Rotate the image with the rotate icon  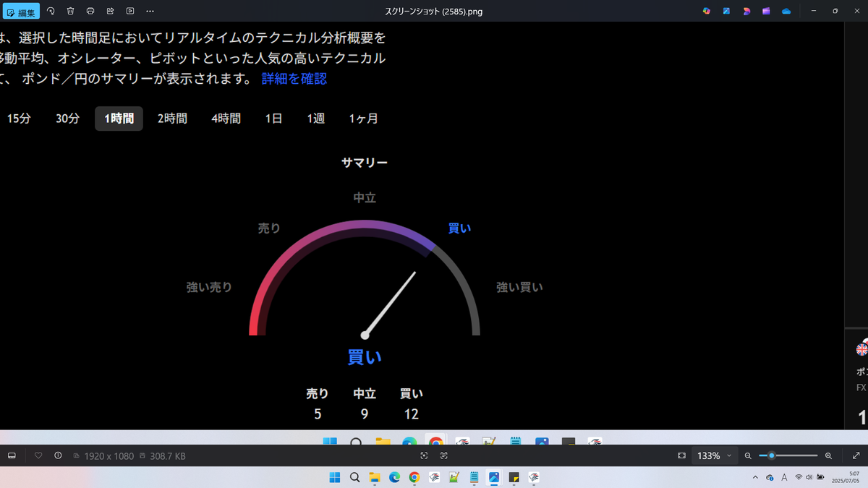point(51,12)
